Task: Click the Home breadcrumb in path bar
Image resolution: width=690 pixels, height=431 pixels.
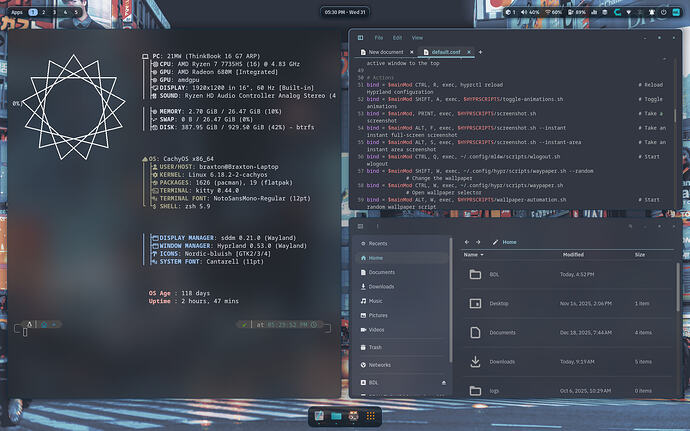Action: coord(510,242)
